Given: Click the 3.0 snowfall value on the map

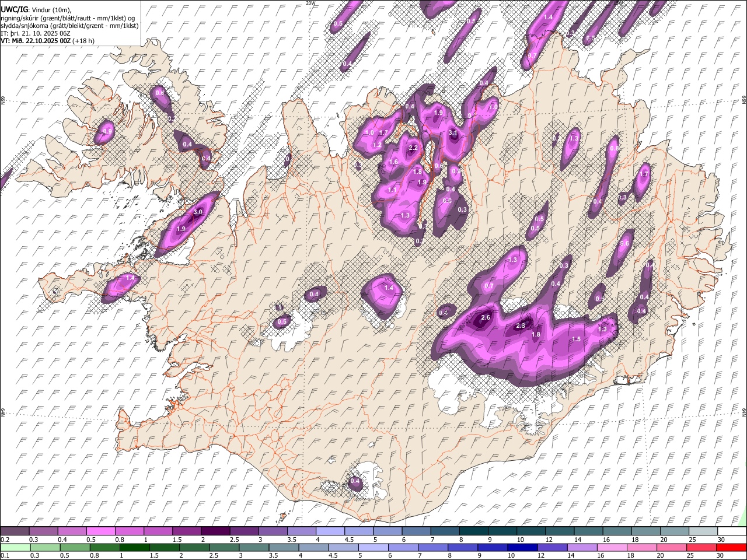Looking at the screenshot, I should coord(198,212).
